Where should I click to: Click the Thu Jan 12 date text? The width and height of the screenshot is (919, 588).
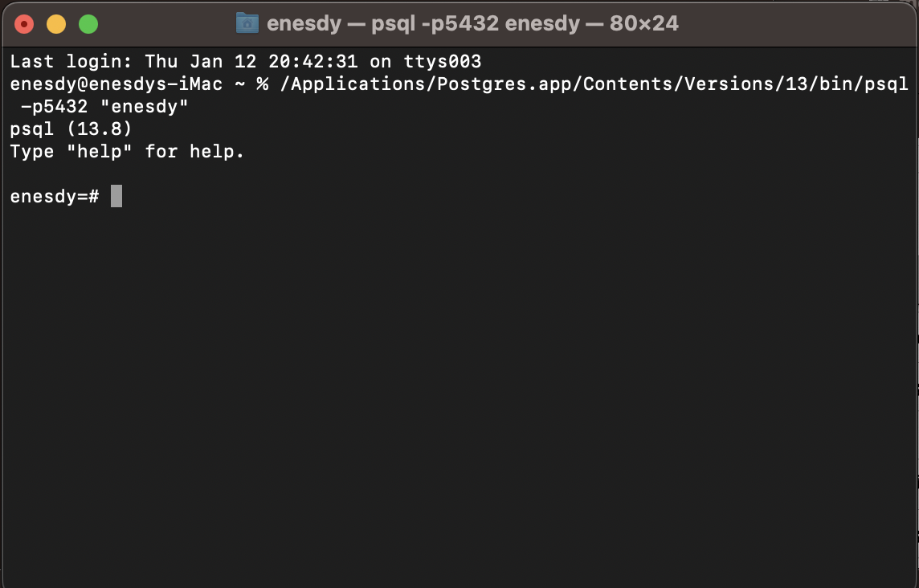(201, 61)
